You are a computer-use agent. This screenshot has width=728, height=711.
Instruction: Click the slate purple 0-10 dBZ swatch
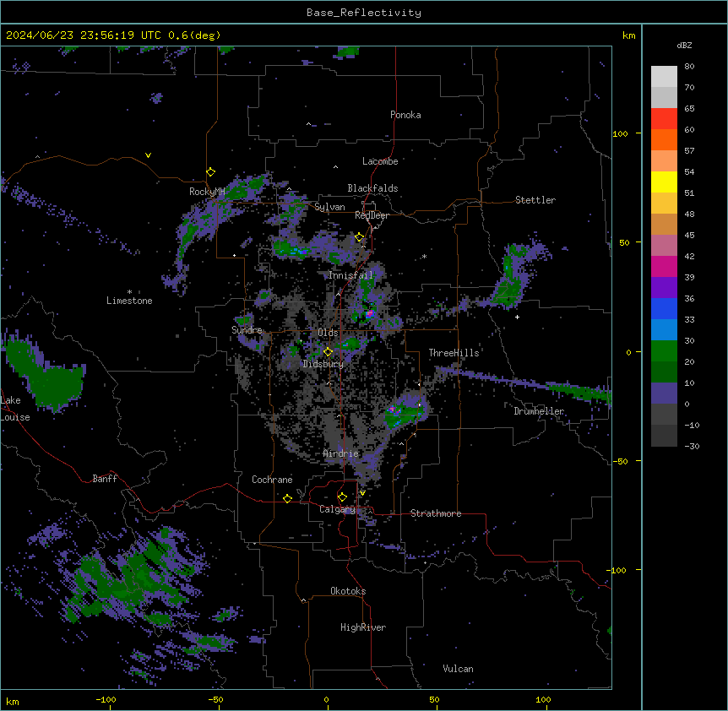coord(664,393)
